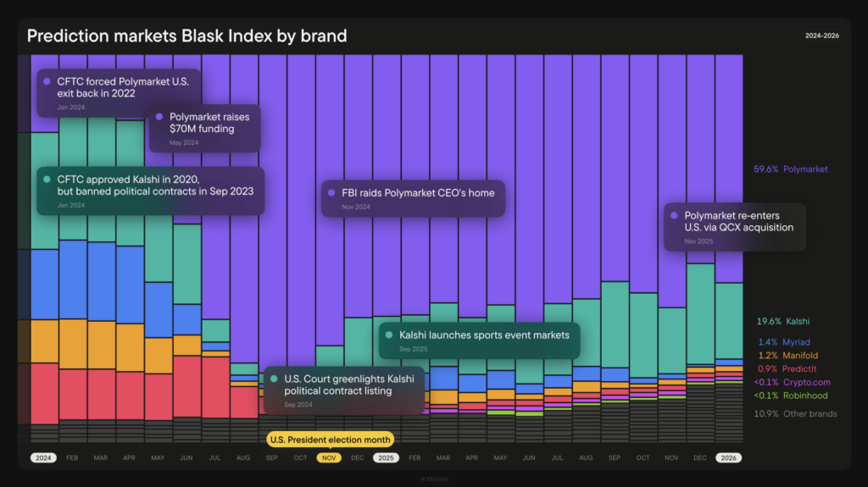The image size is (868, 487).
Task: Click teal dot next to Kalshi sports markets
Action: (x=389, y=335)
